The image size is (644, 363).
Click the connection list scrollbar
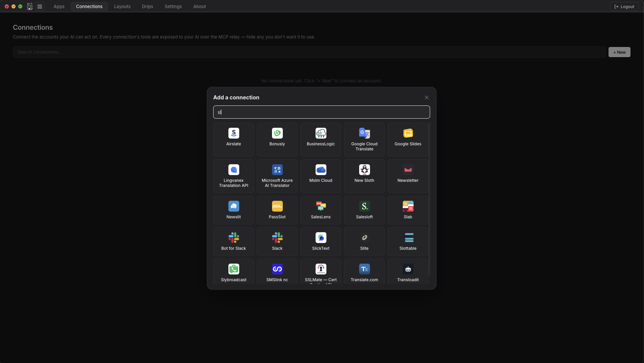[x=429, y=199]
